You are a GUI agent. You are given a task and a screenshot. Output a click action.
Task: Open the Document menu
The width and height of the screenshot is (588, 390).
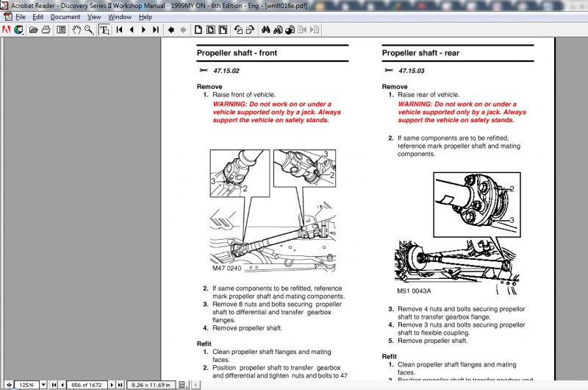tap(65, 16)
